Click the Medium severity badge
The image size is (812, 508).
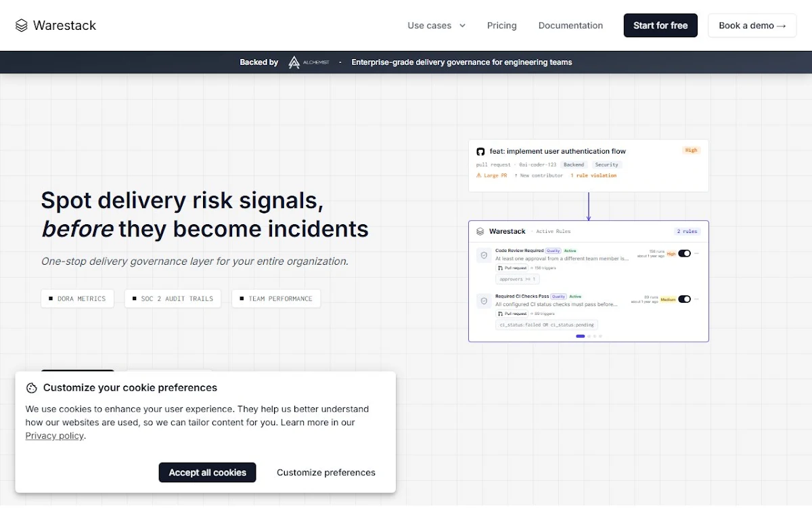coord(668,299)
